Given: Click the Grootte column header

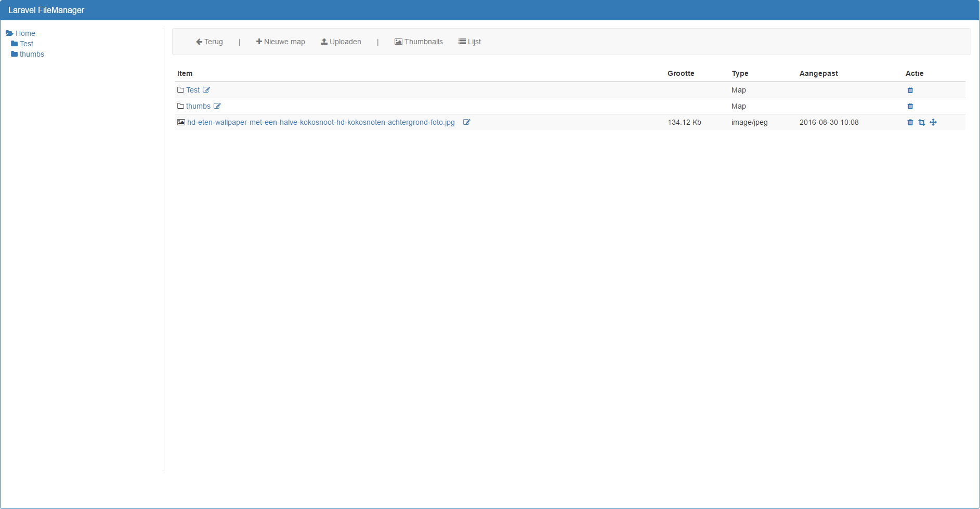Looking at the screenshot, I should (x=681, y=73).
